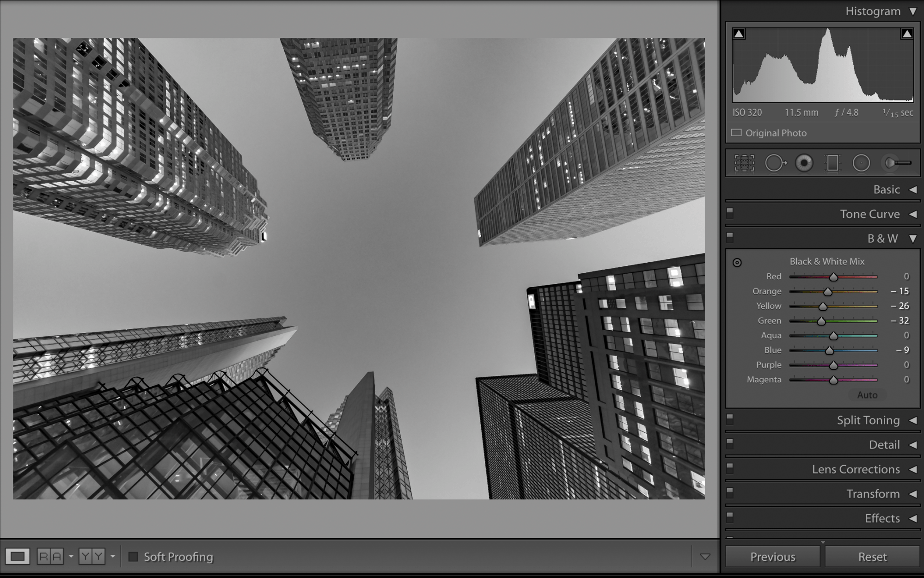
Task: Select the Graduated Filter tool
Action: click(x=832, y=163)
